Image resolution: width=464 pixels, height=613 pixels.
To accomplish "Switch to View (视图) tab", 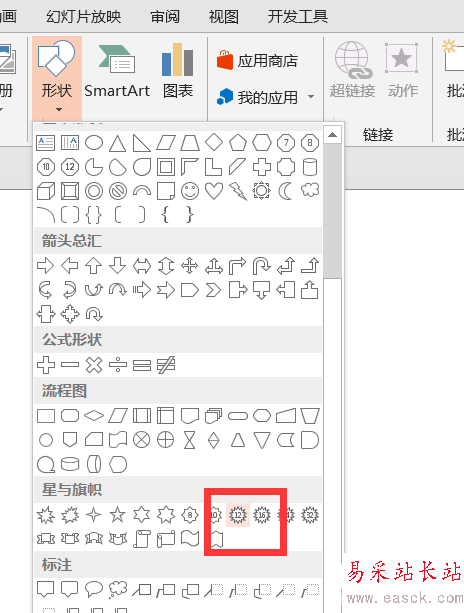I will pyautogui.click(x=224, y=16).
